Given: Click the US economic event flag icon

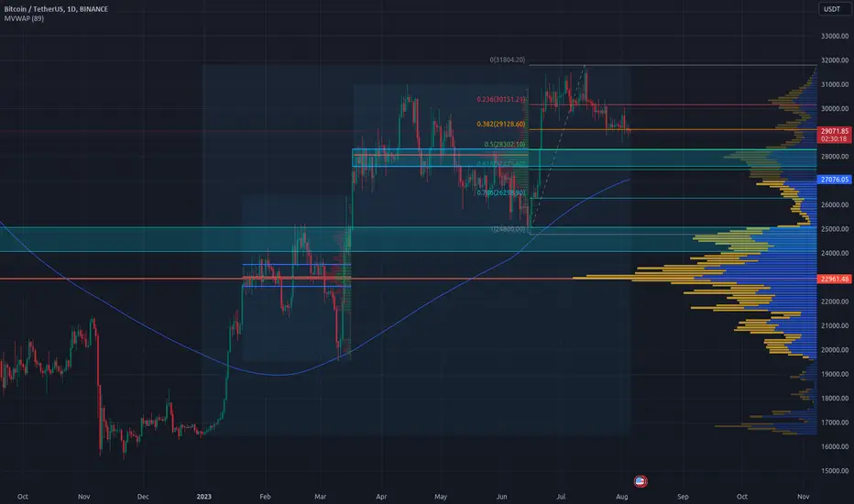Looking at the screenshot, I should [x=640, y=481].
